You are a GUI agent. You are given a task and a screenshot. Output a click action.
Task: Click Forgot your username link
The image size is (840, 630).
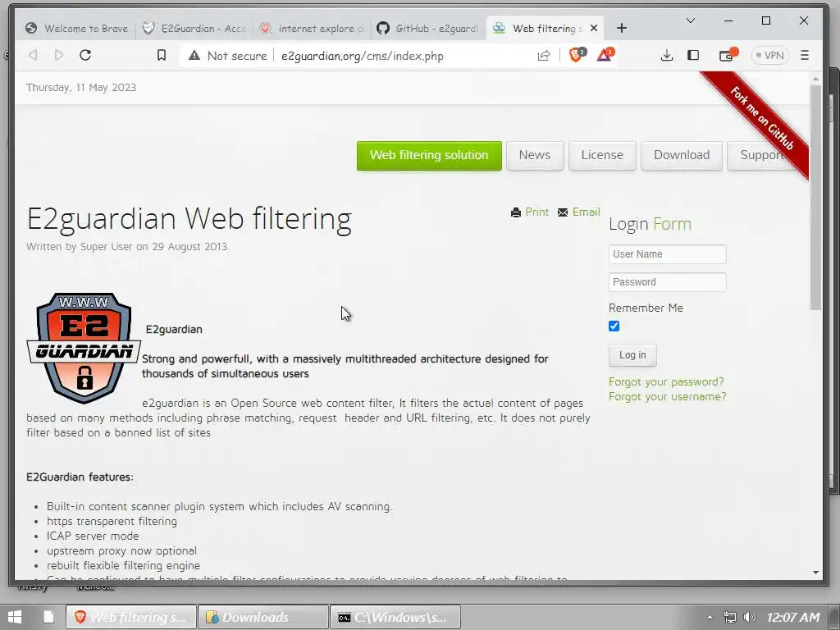tap(668, 397)
